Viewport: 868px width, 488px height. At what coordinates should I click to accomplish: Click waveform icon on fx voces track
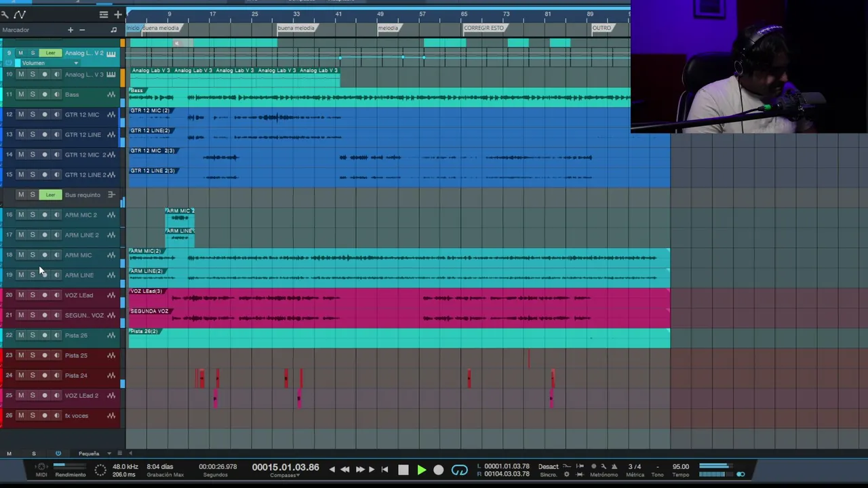point(111,415)
